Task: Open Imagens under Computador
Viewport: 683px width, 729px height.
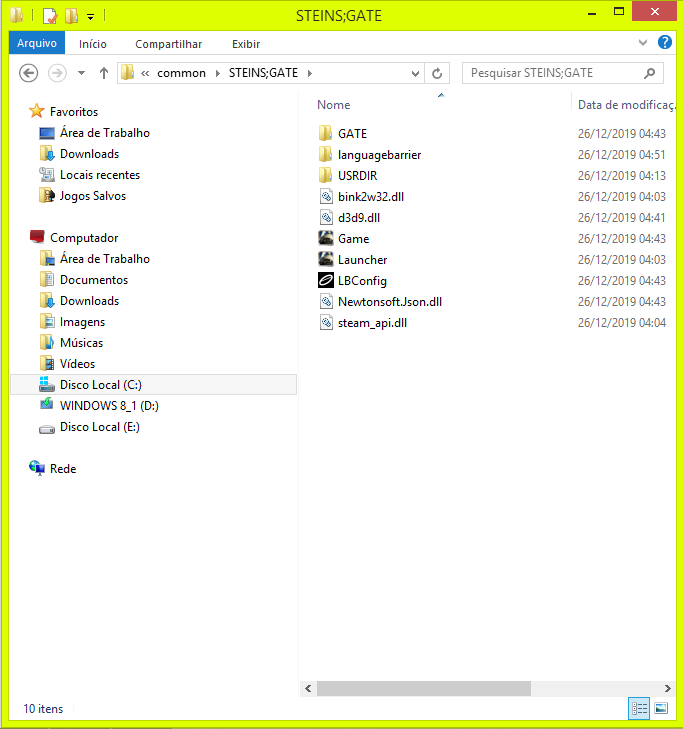Action: coord(82,322)
